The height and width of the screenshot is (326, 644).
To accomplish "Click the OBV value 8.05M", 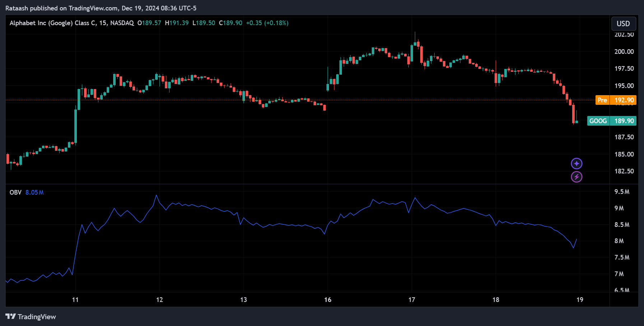I will click(x=34, y=192).
